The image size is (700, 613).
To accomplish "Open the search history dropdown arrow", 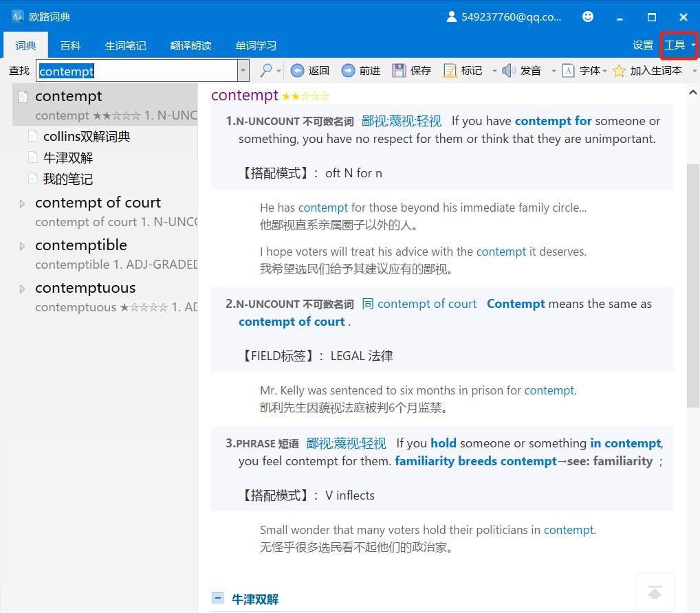I will [243, 70].
